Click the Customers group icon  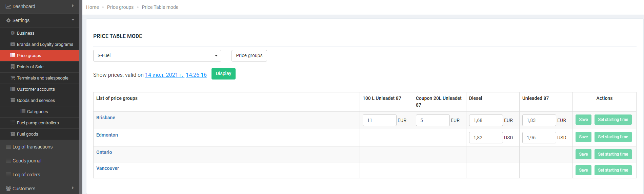(x=8, y=189)
